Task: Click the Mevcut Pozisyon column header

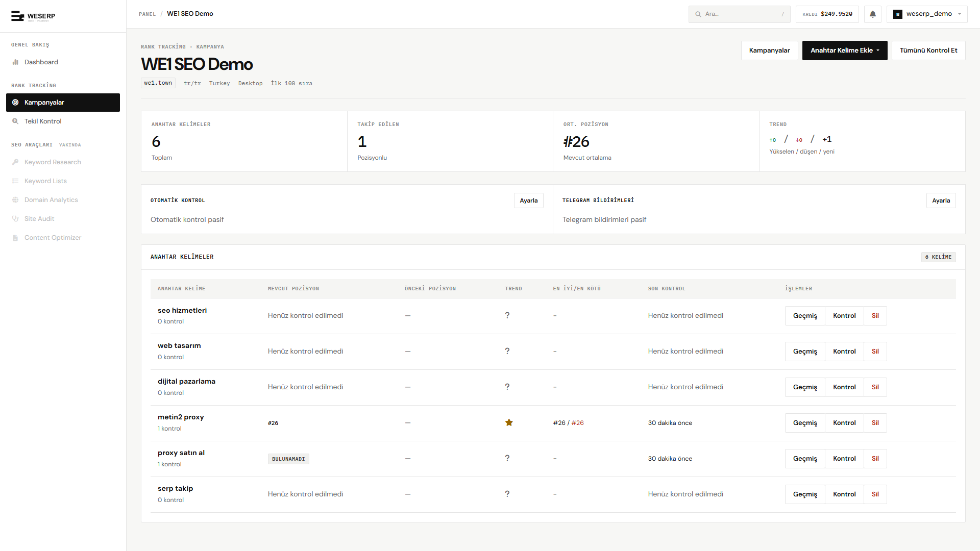Action: point(293,289)
